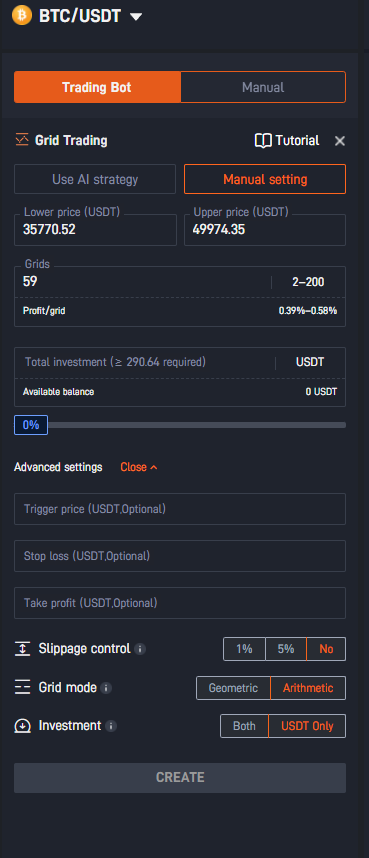The image size is (369, 858).
Task: Switch to the Manual tab
Action: click(263, 88)
